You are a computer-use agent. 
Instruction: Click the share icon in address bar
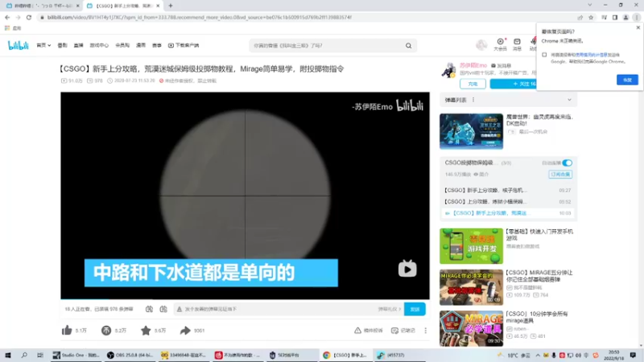click(x=580, y=17)
